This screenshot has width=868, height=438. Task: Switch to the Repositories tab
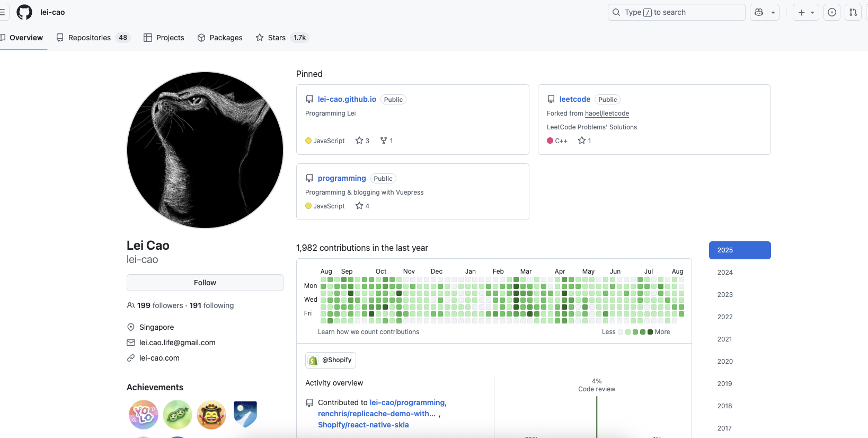93,38
